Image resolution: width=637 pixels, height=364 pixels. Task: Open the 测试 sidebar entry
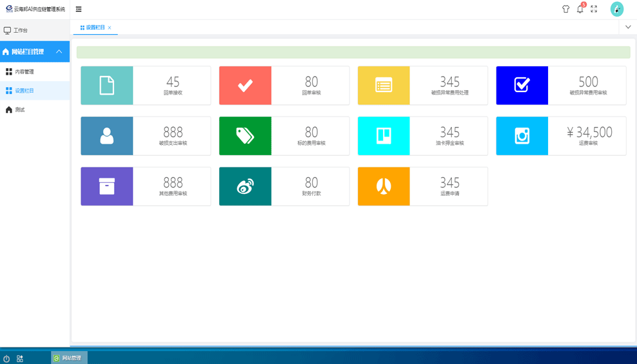tap(19, 110)
